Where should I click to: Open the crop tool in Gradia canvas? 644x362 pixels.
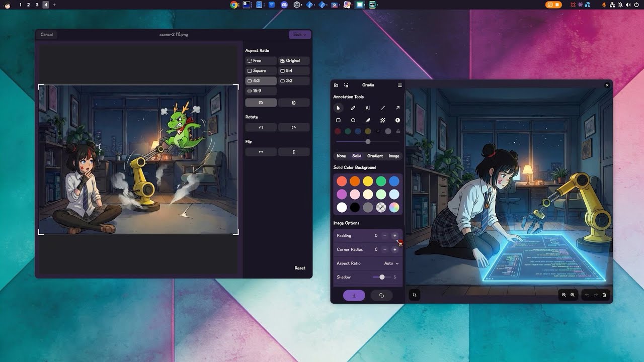point(415,295)
